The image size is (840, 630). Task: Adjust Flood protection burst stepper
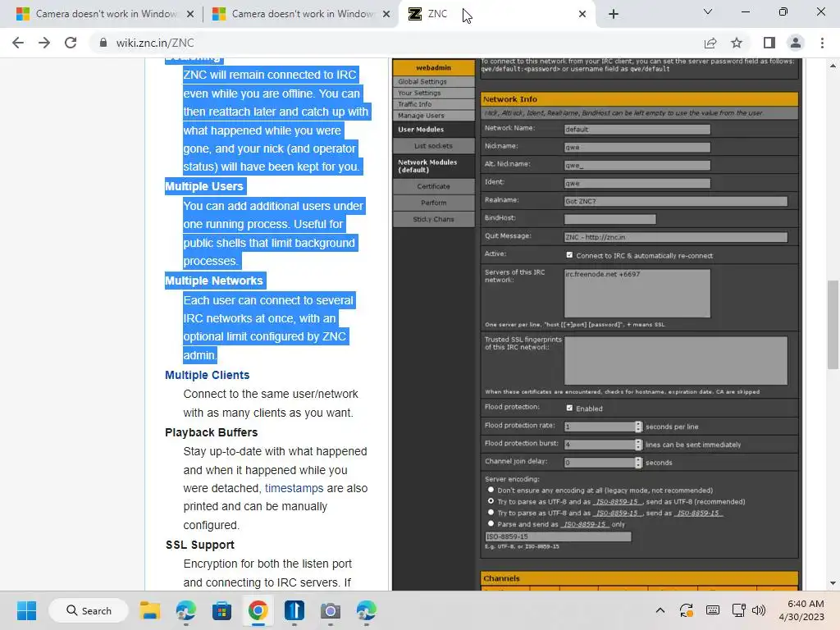coord(638,444)
